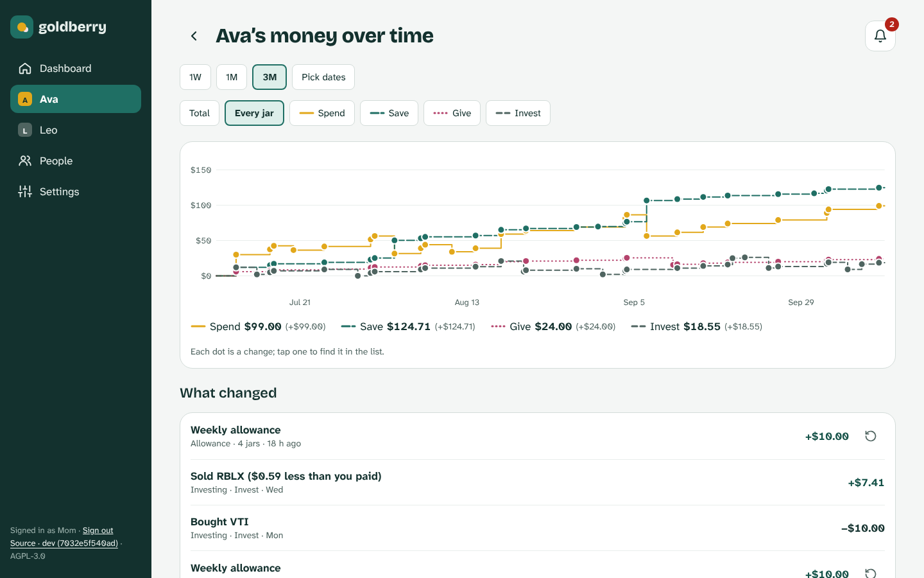Click the Sign out link

pyautogui.click(x=98, y=530)
